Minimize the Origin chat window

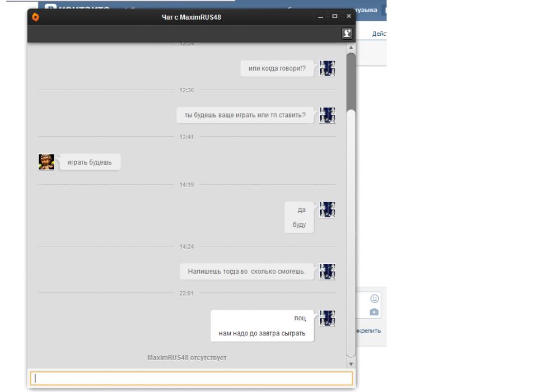tap(321, 16)
